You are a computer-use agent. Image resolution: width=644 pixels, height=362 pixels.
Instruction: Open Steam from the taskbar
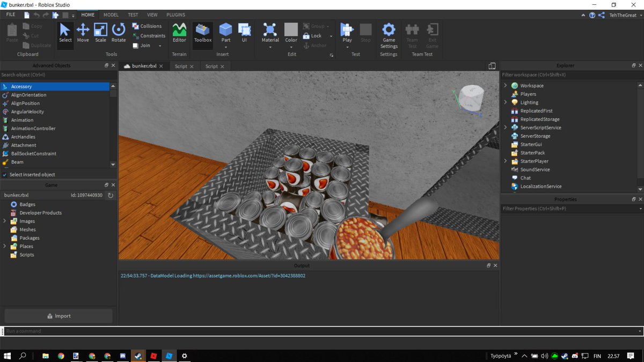pyautogui.click(x=138, y=356)
